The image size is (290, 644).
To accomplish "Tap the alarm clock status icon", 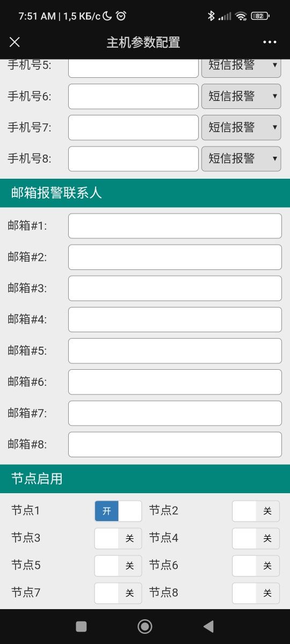I will [x=121, y=16].
